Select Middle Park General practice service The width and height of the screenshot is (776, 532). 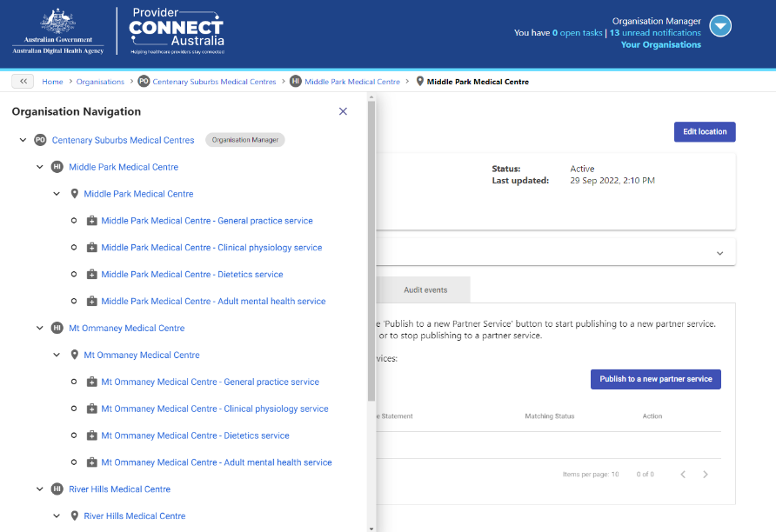[207, 221]
